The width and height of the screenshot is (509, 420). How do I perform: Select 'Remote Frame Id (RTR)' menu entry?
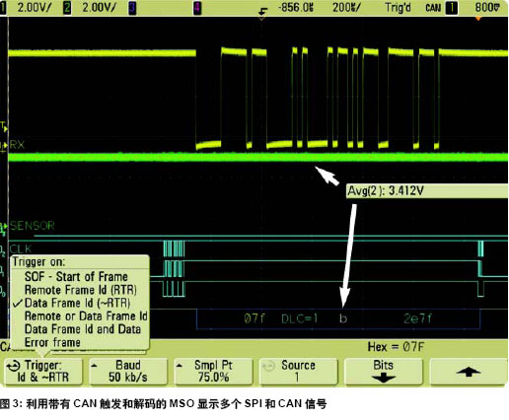point(81,290)
